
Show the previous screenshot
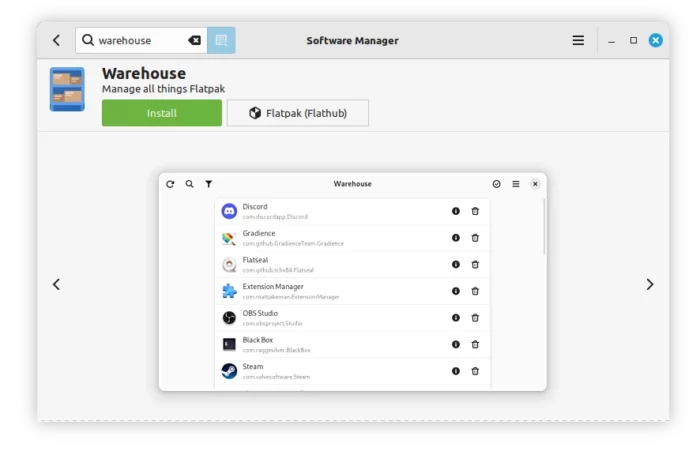tap(56, 284)
